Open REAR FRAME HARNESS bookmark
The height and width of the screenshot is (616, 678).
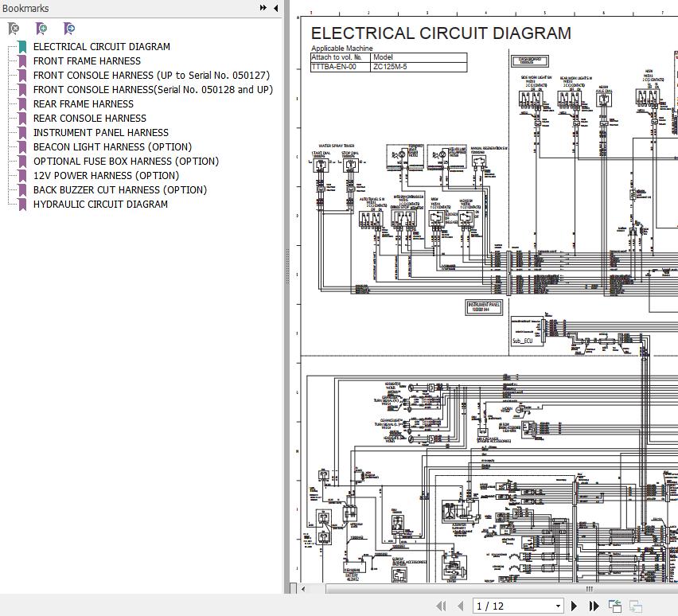point(84,103)
